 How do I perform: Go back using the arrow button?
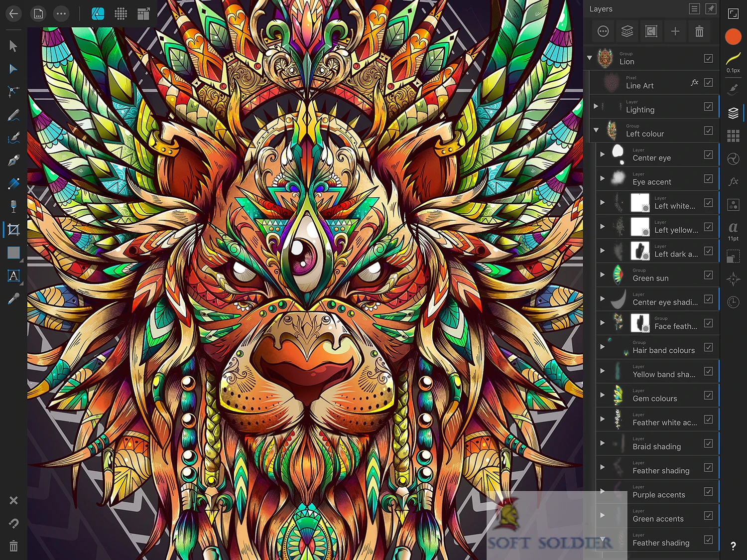pyautogui.click(x=14, y=14)
